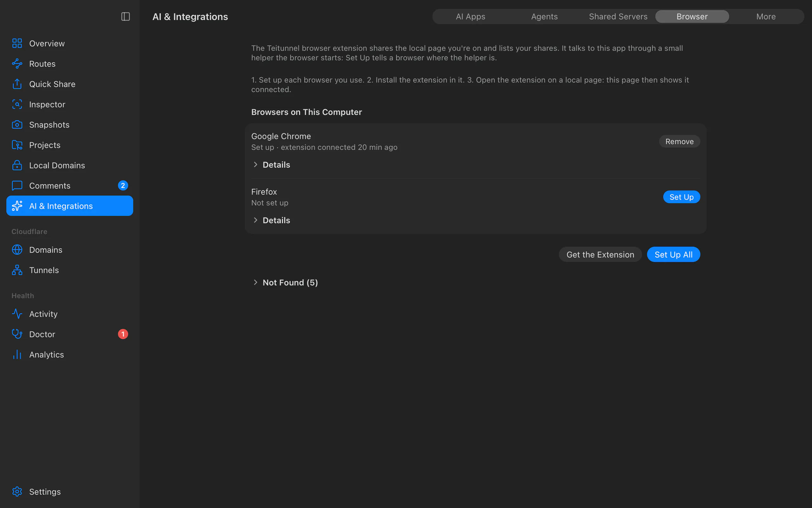
Task: Click the AI & Integrations sparkle icon
Action: pyautogui.click(x=17, y=206)
